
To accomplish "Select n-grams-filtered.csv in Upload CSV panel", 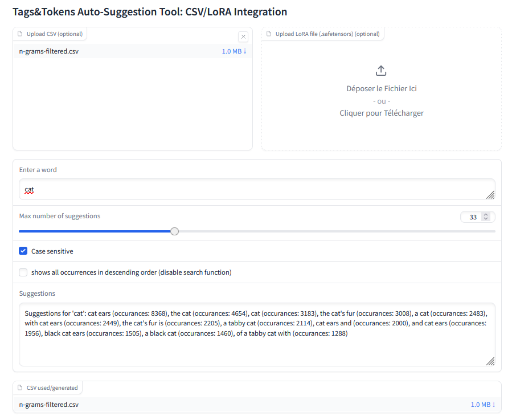I will pos(49,51).
